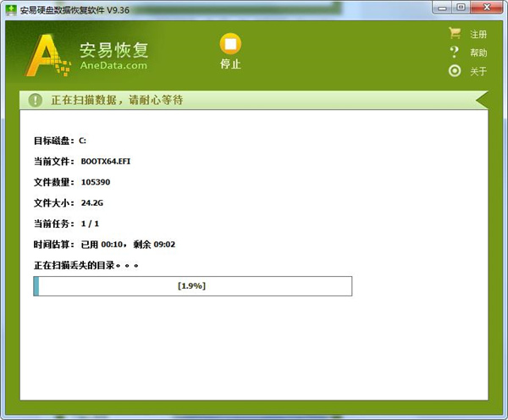Click the 正在扫描数据，请耐心等待 banner text

117,100
